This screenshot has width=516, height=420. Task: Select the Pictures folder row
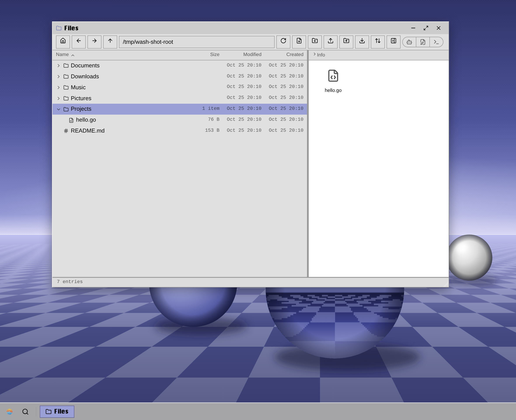[180, 98]
